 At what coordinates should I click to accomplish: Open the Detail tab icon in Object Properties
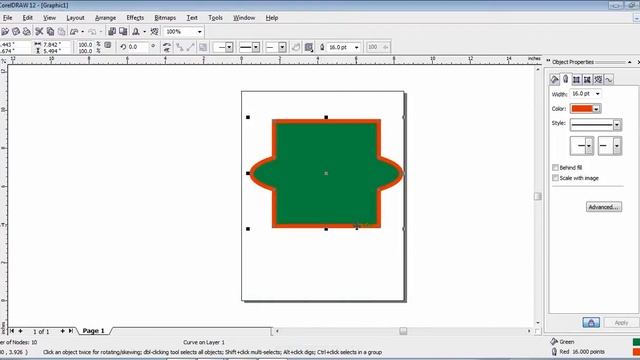coord(587,79)
